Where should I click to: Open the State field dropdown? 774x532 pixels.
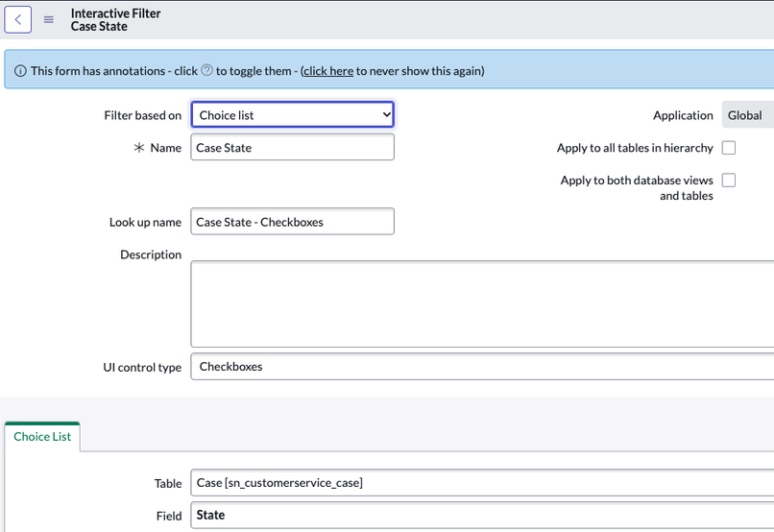pos(480,516)
